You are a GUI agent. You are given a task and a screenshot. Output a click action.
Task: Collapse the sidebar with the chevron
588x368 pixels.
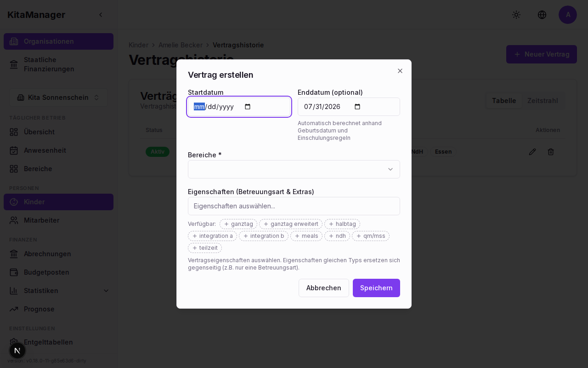(x=101, y=15)
